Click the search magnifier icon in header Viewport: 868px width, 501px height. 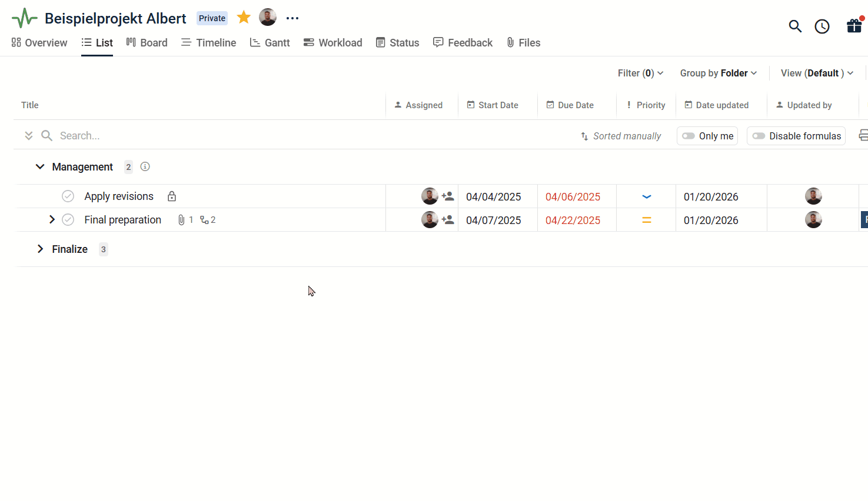[795, 26]
